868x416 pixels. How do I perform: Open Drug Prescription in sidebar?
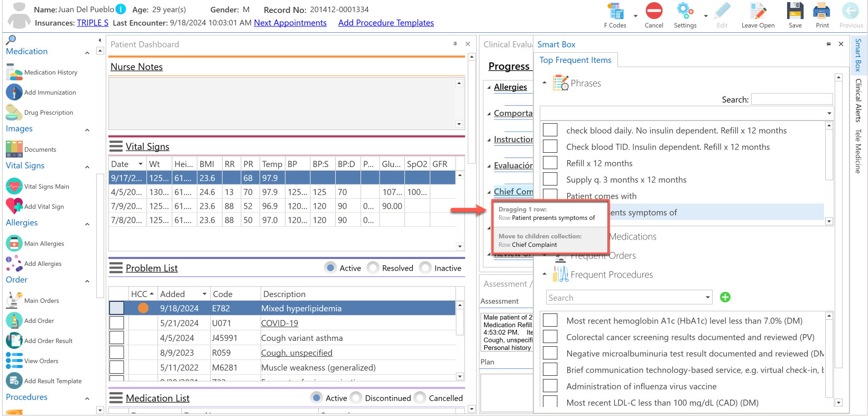coord(40,113)
